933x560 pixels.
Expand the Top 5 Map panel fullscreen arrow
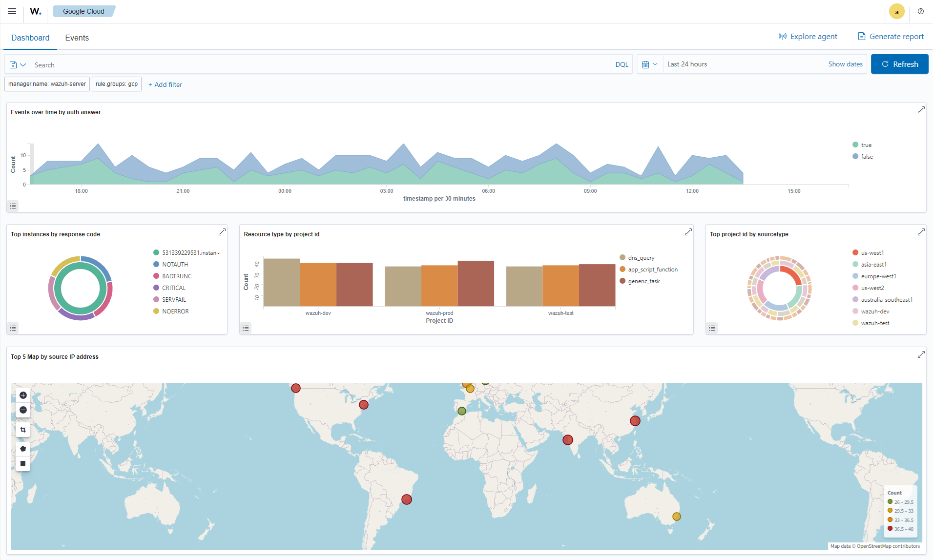click(x=921, y=354)
